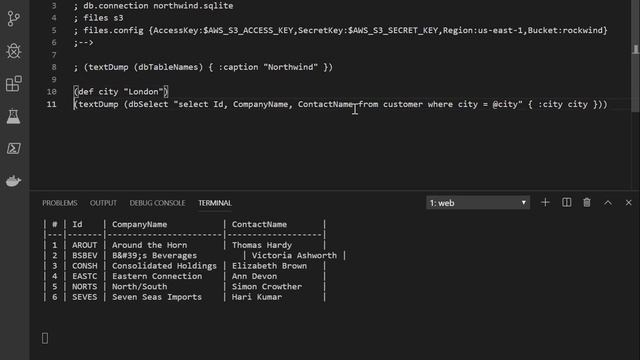Maximize panel with chevron-up icon

click(608, 203)
